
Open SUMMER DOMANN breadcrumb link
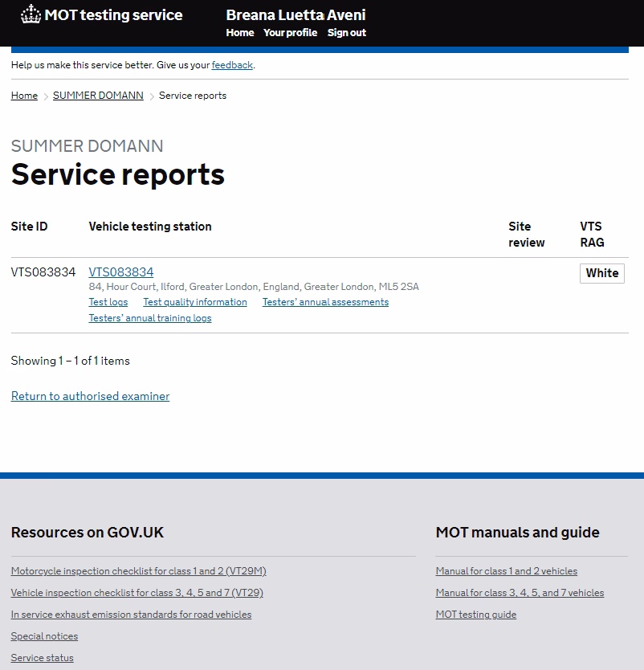click(x=97, y=95)
